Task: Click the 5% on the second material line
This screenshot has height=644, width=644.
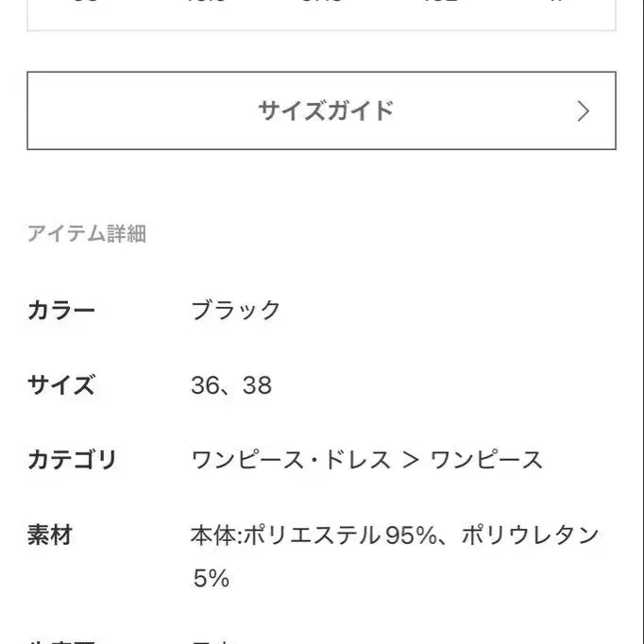Action: [x=211, y=578]
